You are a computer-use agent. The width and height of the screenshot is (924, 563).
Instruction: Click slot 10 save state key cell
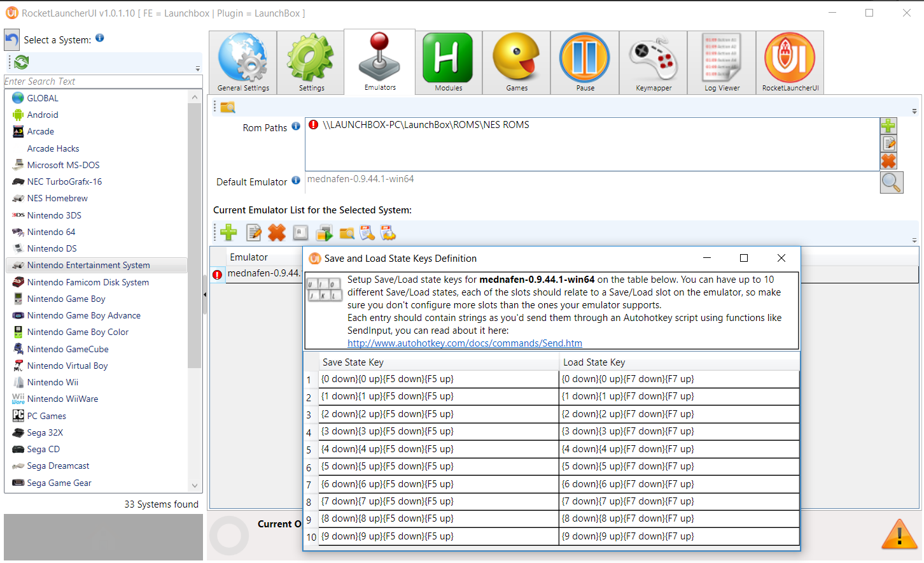click(x=438, y=536)
